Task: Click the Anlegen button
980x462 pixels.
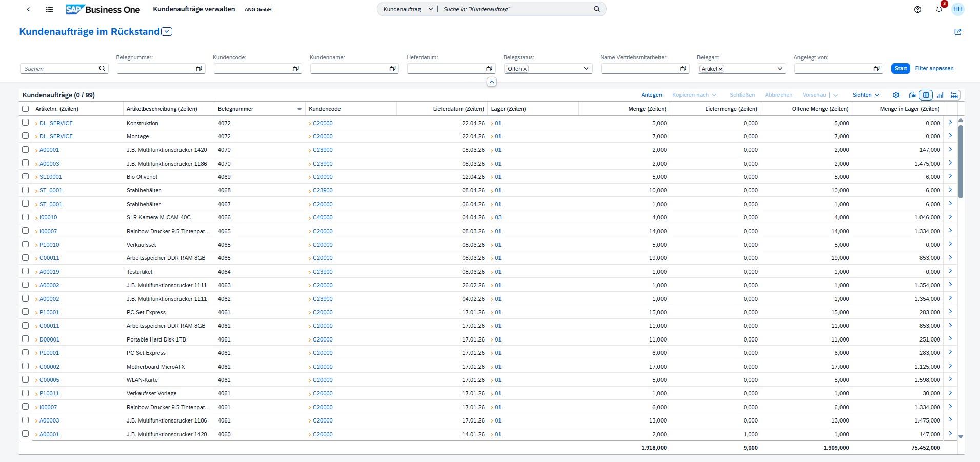Action: point(651,95)
